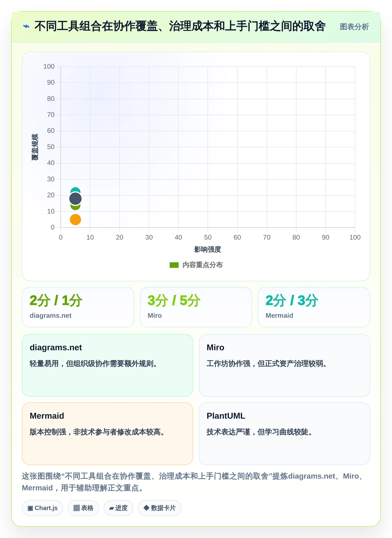Image resolution: width=392 pixels, height=538 pixels.
Task: Click the 影响强度 x-axis title
Action: tap(208, 249)
